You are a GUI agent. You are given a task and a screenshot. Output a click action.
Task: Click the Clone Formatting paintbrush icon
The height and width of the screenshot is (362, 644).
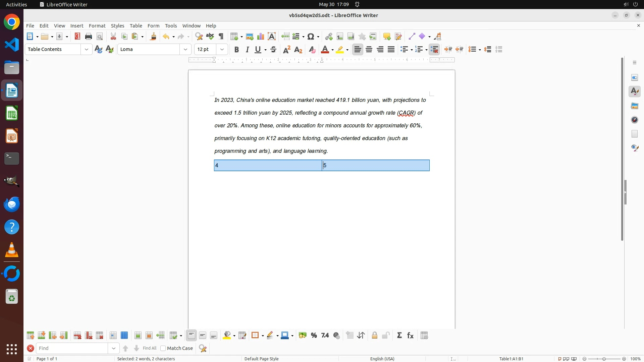[153, 37]
